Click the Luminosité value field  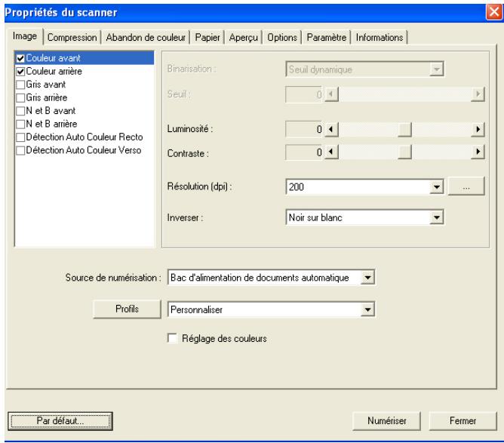(304, 129)
